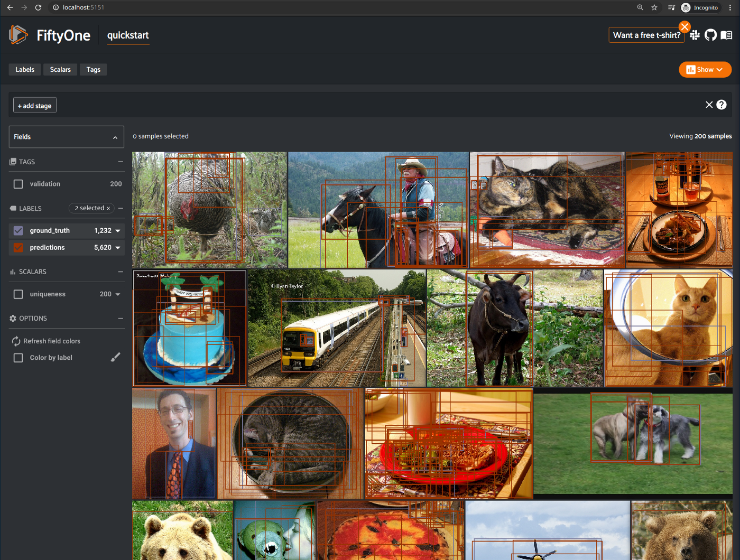Bookmark this page with star icon
This screenshot has height=560, width=740.
[654, 7]
